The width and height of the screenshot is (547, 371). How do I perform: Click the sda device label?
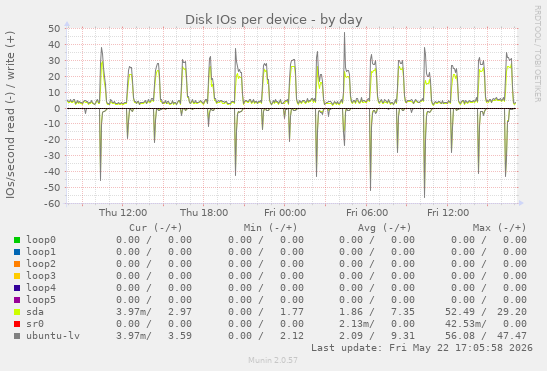(35, 312)
